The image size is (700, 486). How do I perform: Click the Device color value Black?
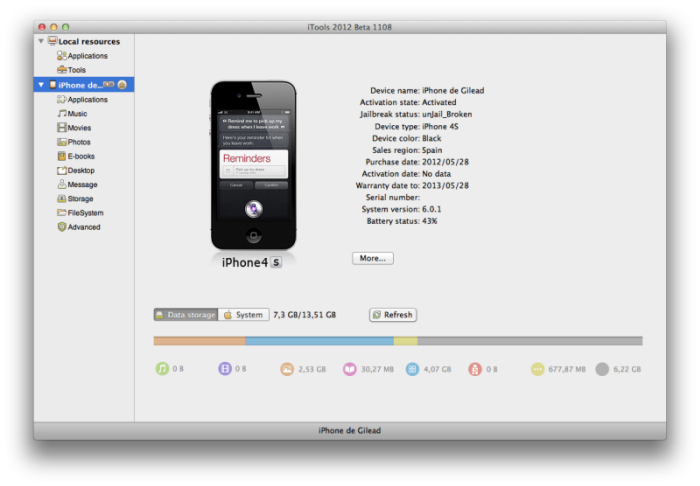click(x=431, y=138)
